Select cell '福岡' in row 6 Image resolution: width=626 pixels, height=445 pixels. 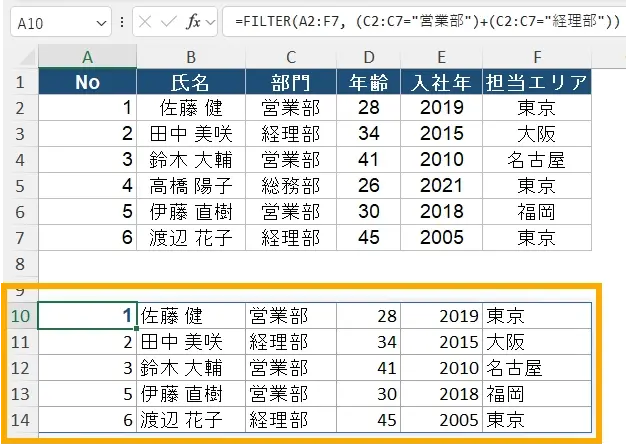(537, 212)
